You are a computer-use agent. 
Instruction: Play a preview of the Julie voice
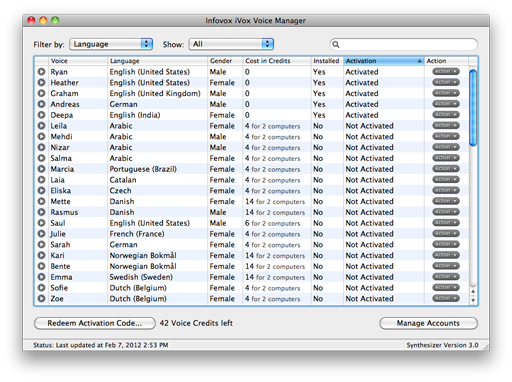[41, 234]
